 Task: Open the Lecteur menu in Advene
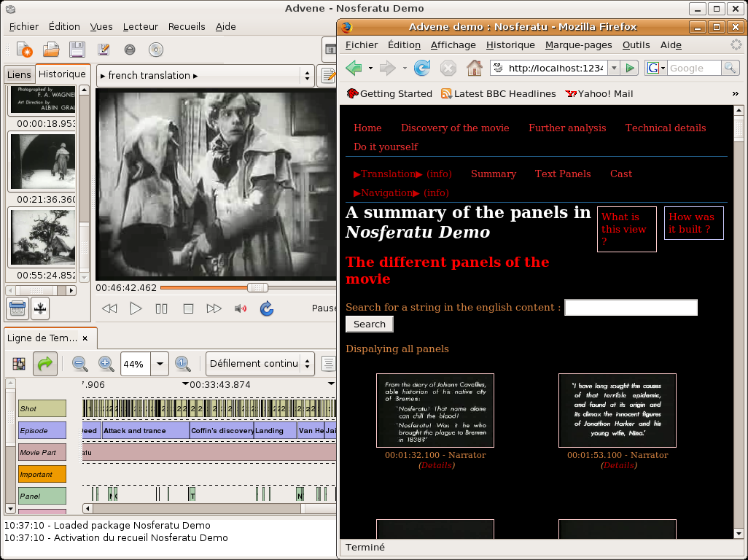tap(140, 26)
